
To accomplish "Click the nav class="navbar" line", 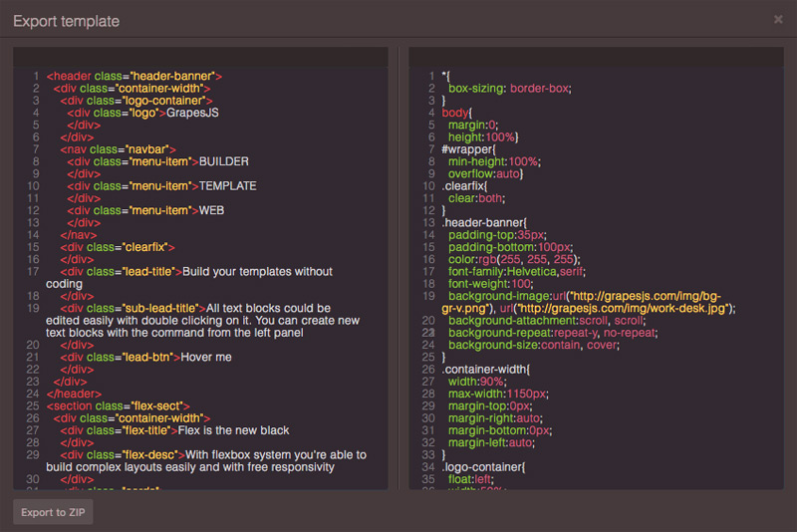I will (118, 149).
